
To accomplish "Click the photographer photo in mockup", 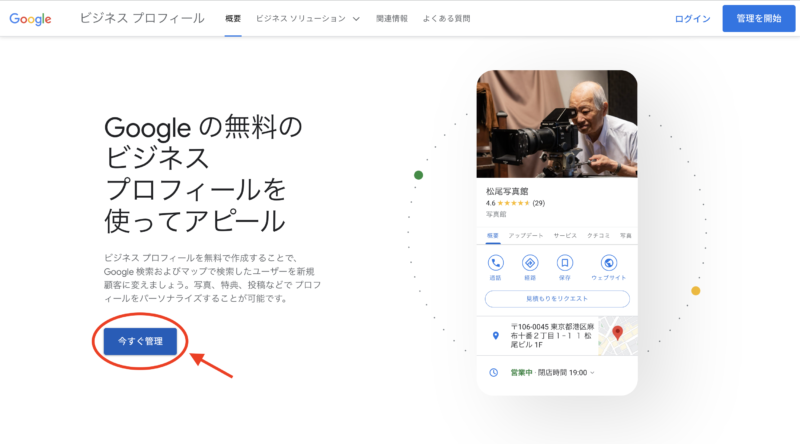I will tap(557, 124).
